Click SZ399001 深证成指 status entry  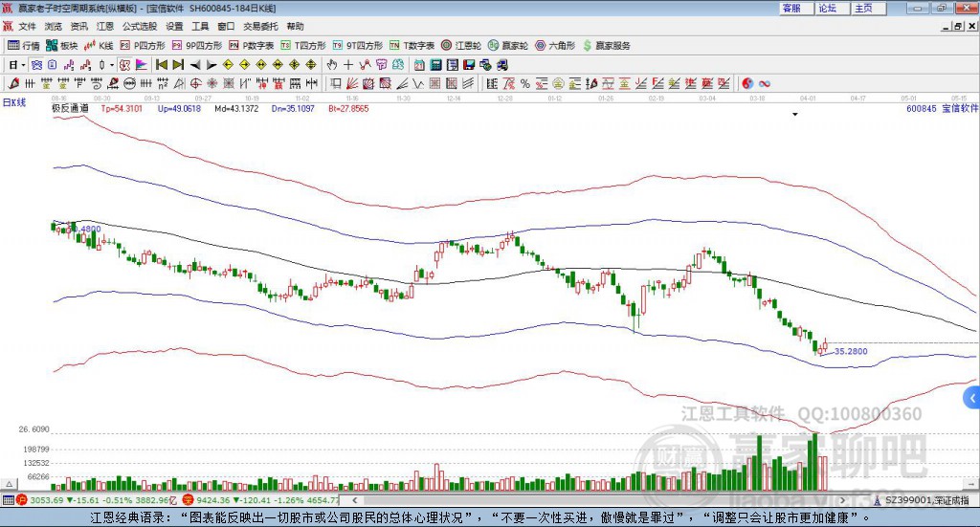pos(922,500)
